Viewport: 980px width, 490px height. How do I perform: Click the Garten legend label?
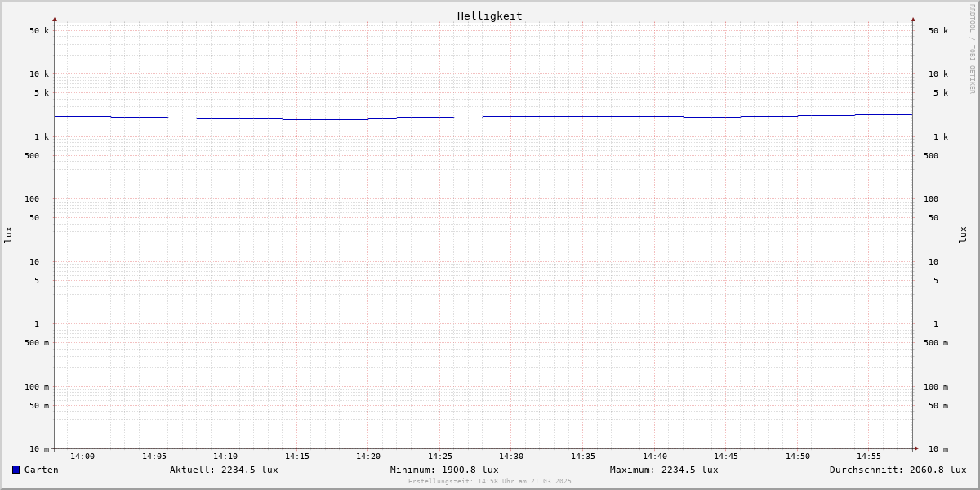42,470
